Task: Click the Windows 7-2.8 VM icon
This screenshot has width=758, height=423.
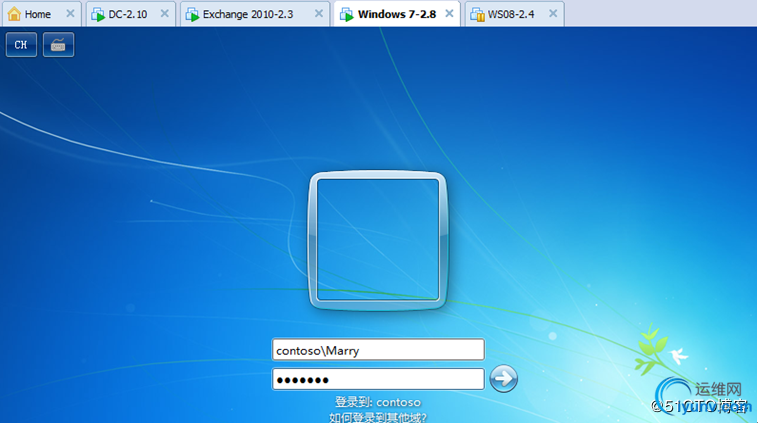Action: (x=347, y=15)
